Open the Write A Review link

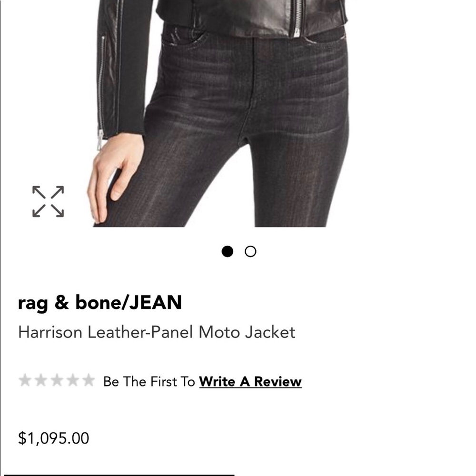[x=251, y=381]
